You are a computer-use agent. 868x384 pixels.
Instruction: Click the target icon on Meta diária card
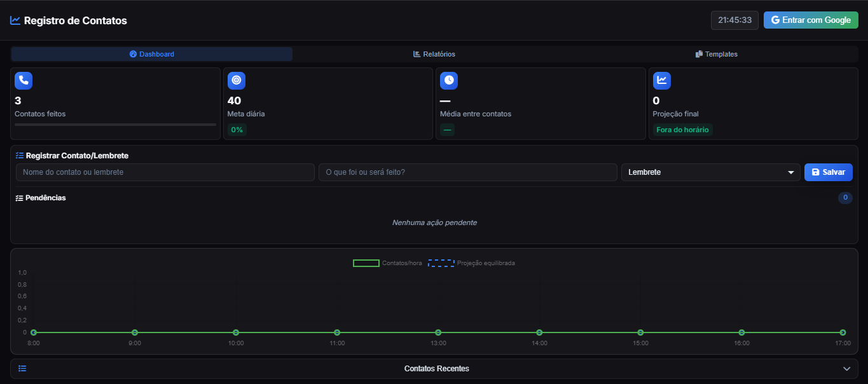click(236, 80)
